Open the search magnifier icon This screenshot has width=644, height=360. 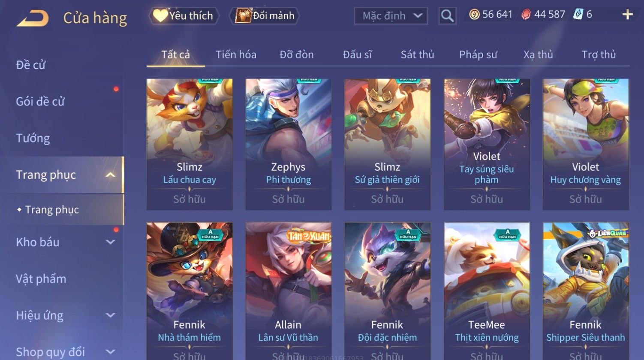447,16
